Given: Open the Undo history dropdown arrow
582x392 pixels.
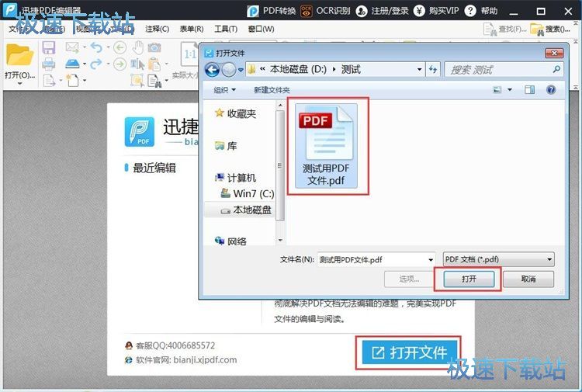Looking at the screenshot, I should pyautogui.click(x=108, y=47).
